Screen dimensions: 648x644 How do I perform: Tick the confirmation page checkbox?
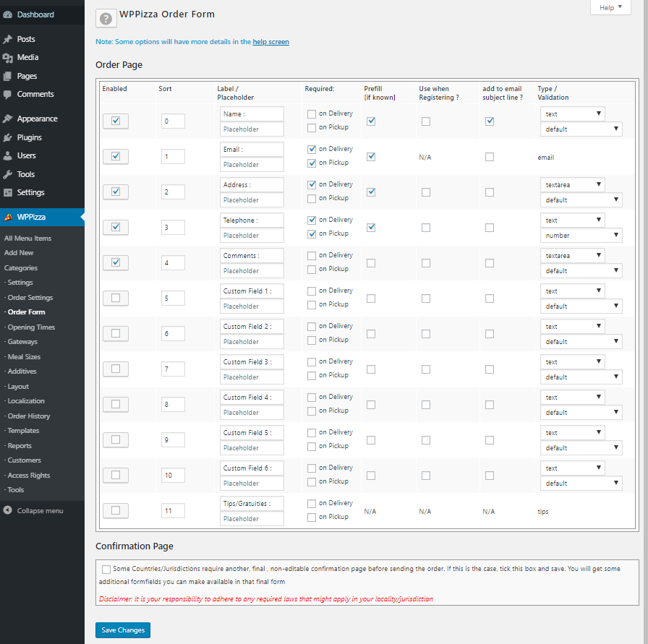pos(107,570)
